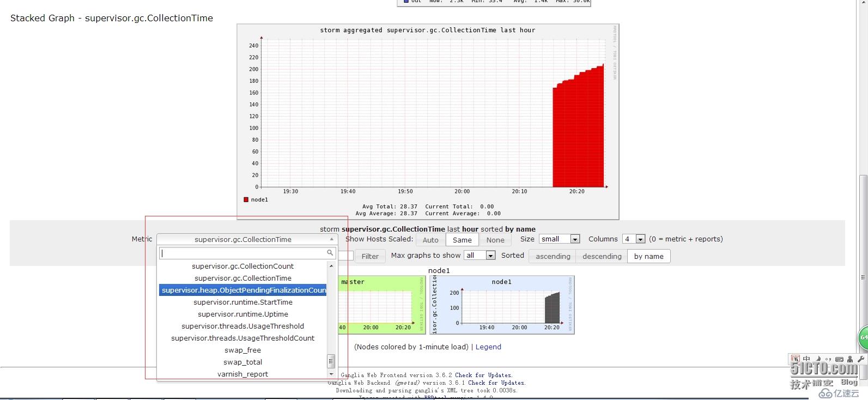The image size is (868, 400).
Task: Sort graphs ascending
Action: coord(553,256)
